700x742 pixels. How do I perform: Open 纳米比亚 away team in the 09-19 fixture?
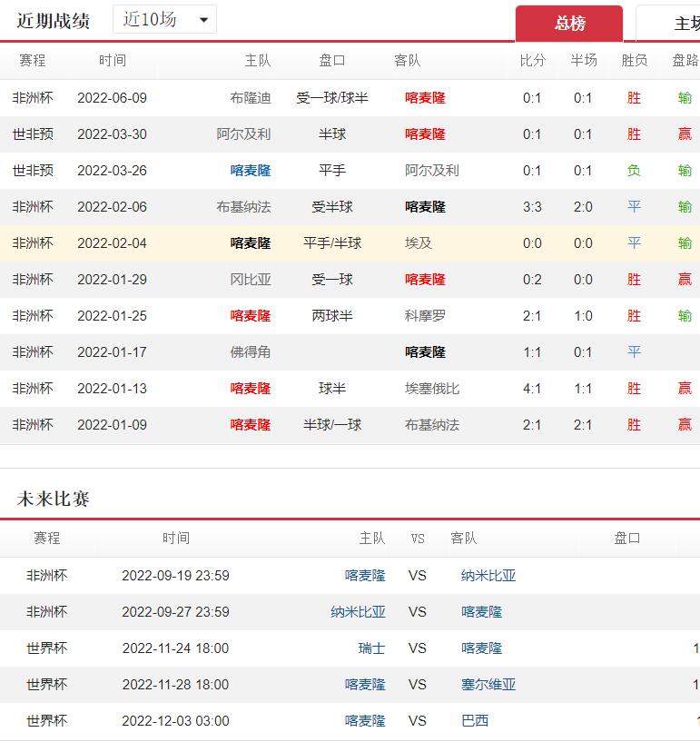488,576
